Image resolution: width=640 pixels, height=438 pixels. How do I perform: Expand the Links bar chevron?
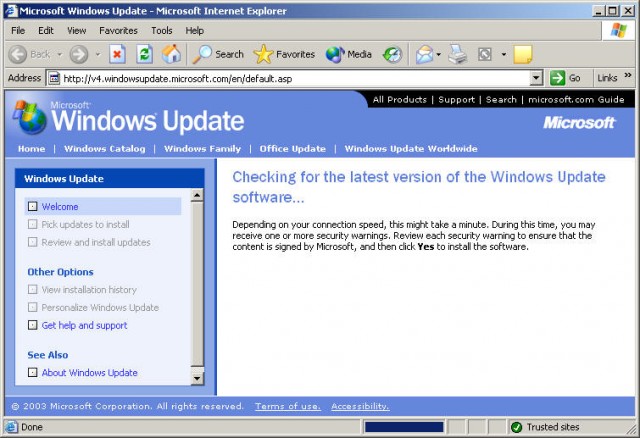click(628, 75)
